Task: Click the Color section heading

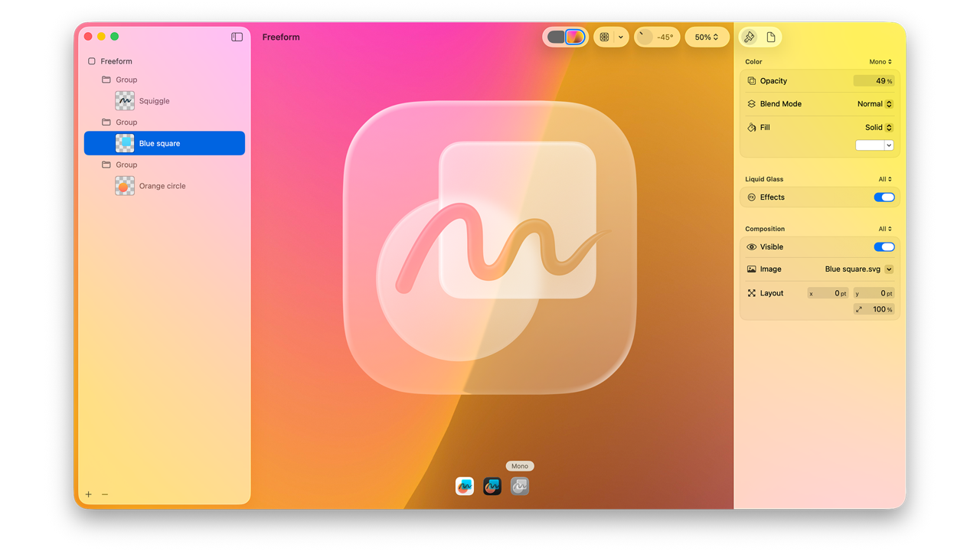Action: tap(753, 62)
